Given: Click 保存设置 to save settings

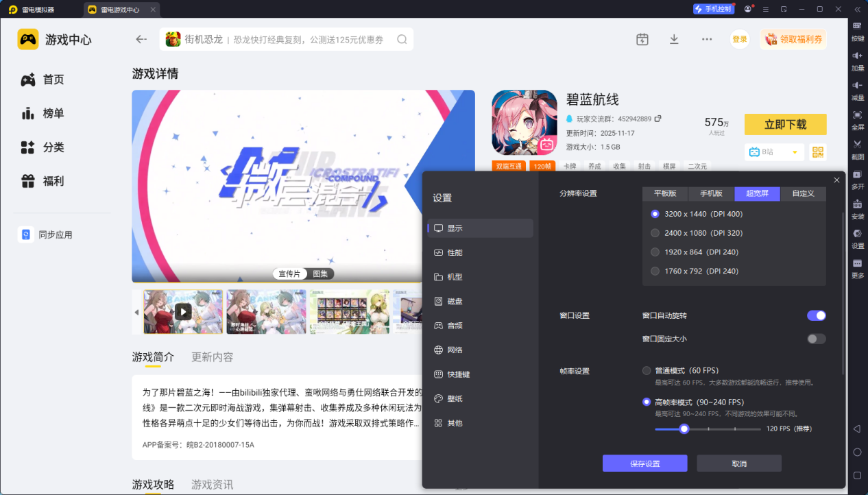Looking at the screenshot, I should [644, 463].
